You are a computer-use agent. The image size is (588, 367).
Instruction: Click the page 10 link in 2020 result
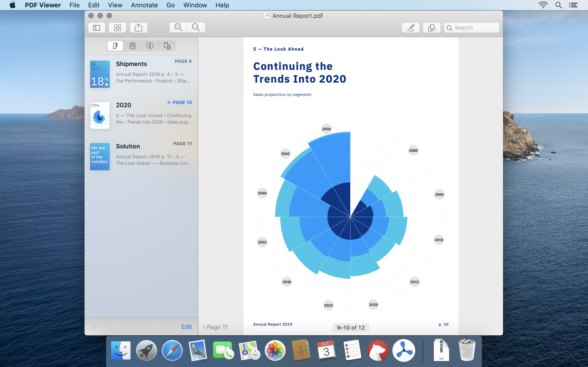(179, 102)
